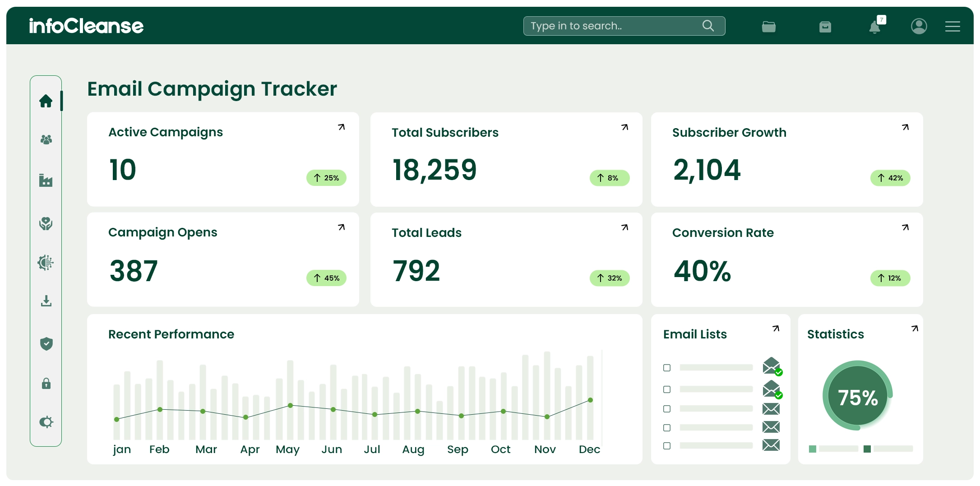Select the industry icon in the sidebar
980x486 pixels.
[46, 181]
